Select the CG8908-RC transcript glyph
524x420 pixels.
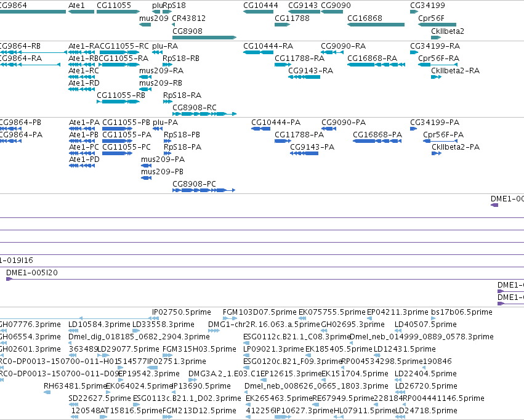[x=204, y=114]
